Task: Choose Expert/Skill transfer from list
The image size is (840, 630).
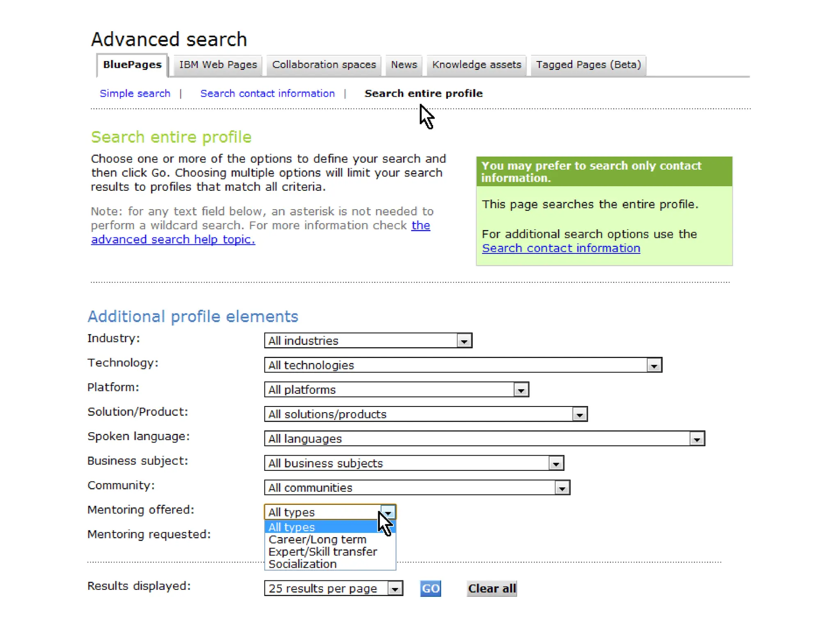Action: (322, 552)
